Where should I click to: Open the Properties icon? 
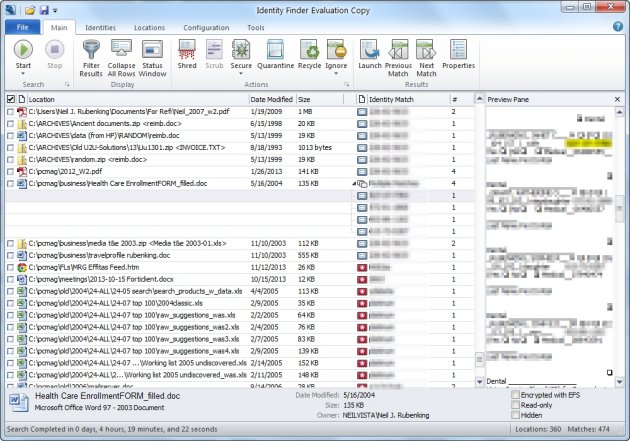point(458,50)
